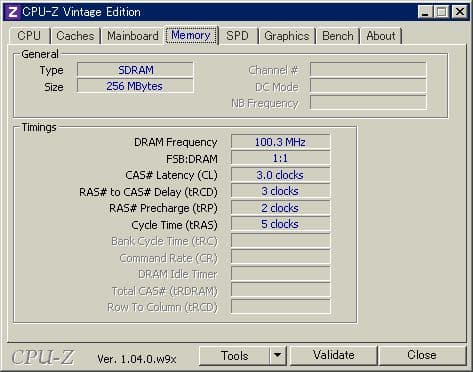Click the 1:1 FSB:DRAM ratio value
Image resolution: width=473 pixels, height=372 pixels.
(280, 158)
